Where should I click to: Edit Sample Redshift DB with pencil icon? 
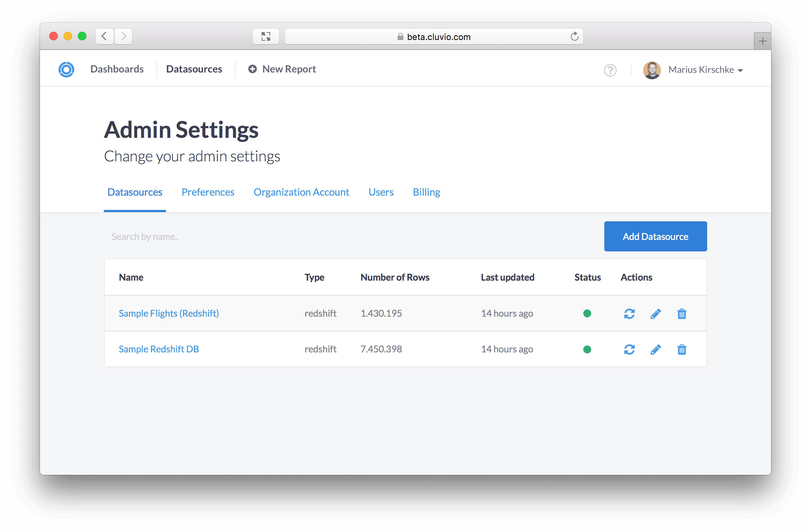tap(655, 349)
